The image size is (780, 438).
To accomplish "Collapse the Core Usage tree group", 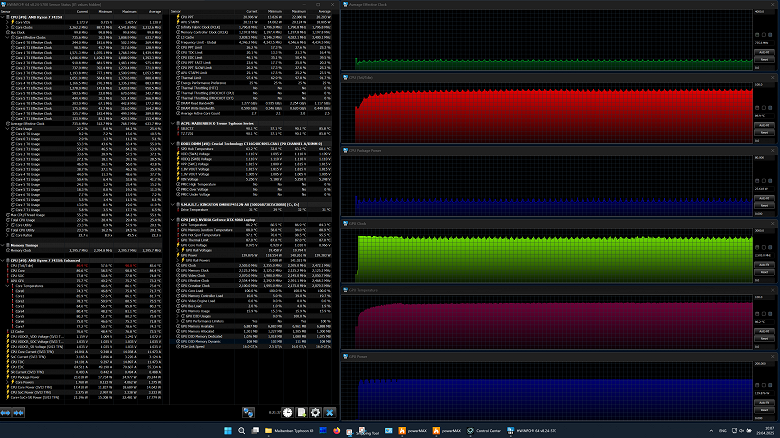I will click(x=7, y=128).
